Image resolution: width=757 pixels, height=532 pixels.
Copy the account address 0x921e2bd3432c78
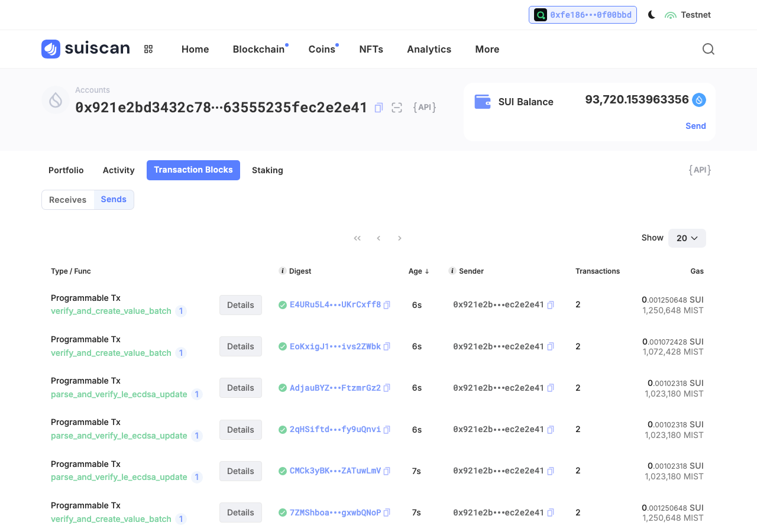click(379, 108)
